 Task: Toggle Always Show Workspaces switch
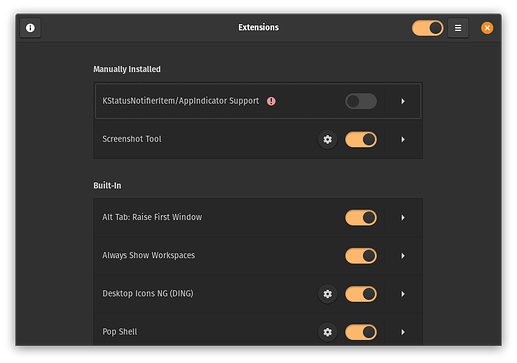click(361, 256)
